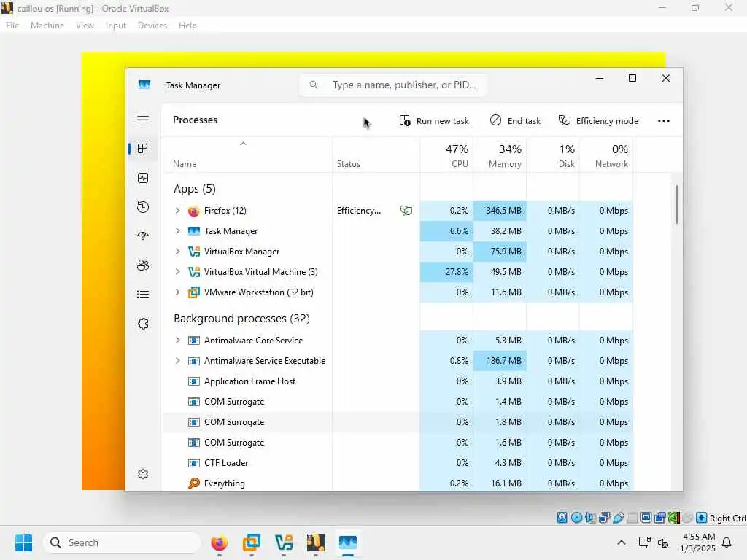Open Firefox from the taskbar
The height and width of the screenshot is (560, 747).
pos(219,542)
